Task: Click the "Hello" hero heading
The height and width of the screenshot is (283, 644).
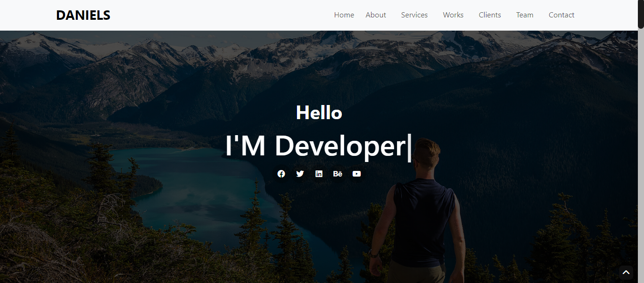Action: (x=319, y=113)
